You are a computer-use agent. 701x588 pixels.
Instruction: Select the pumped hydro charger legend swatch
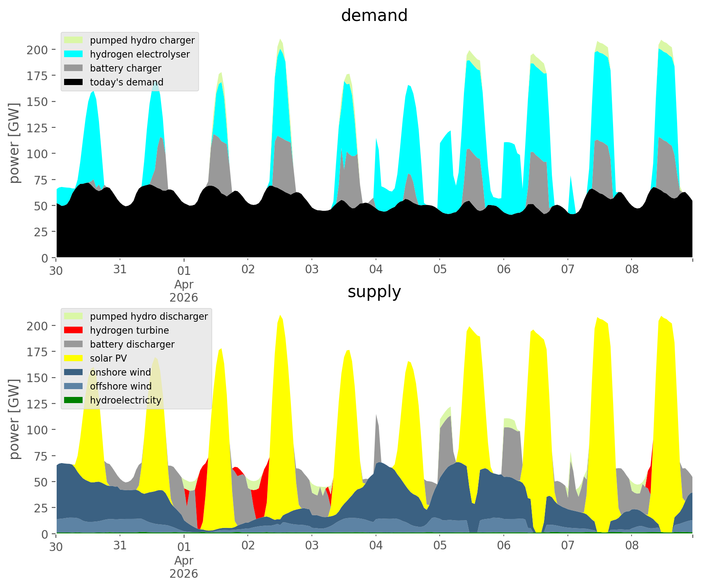74,40
